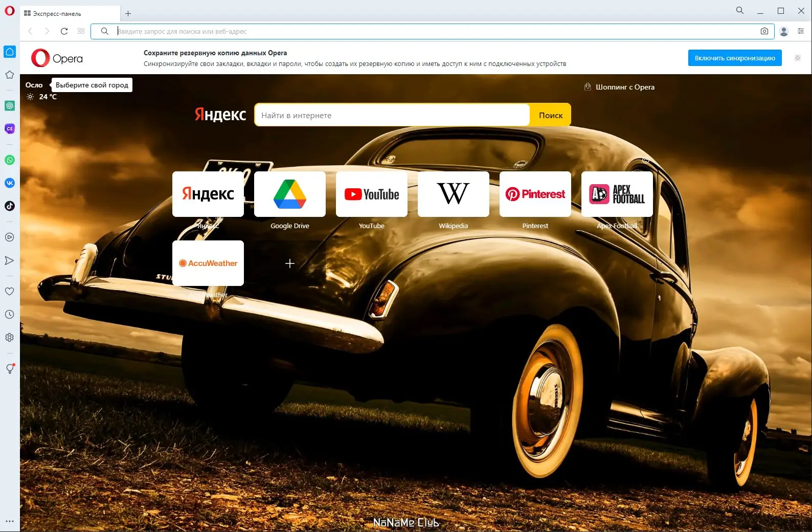Click the Яндекс logo beside search

[x=220, y=115]
